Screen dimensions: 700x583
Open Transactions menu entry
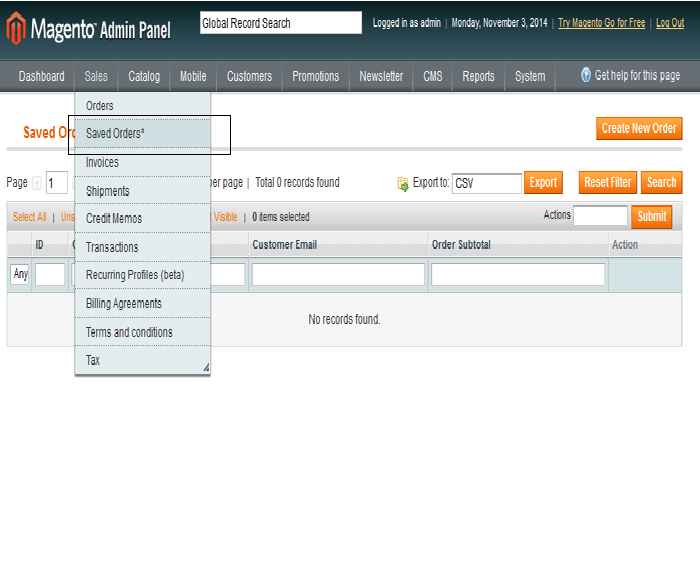pyautogui.click(x=142, y=247)
